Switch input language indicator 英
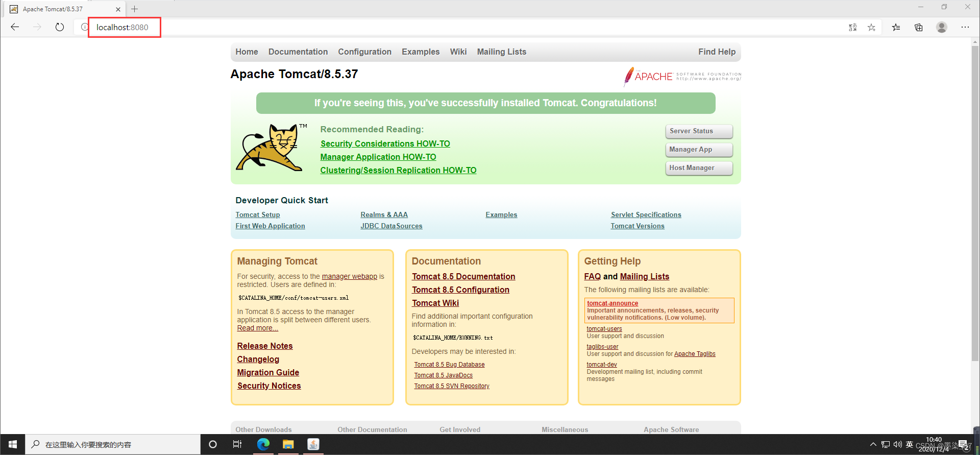This screenshot has width=980, height=455. pyautogui.click(x=910, y=444)
